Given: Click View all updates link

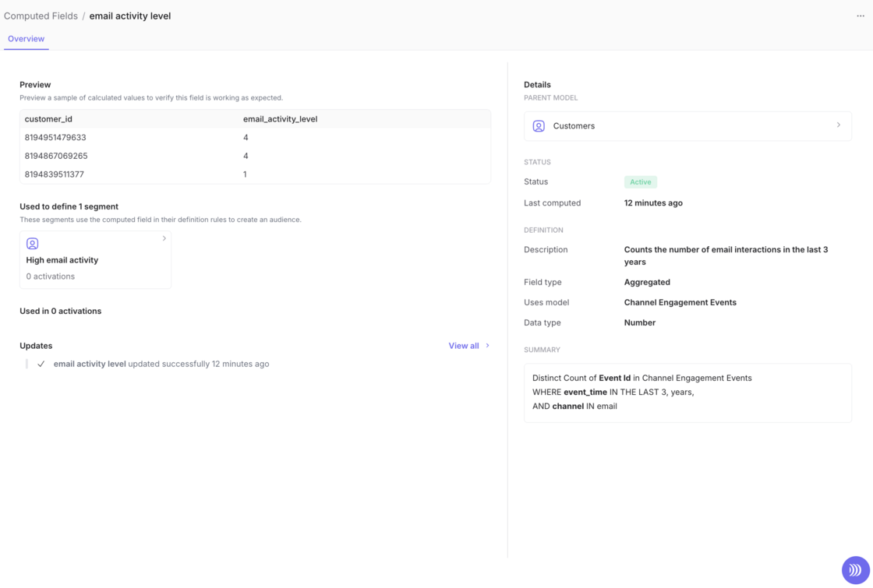Looking at the screenshot, I should (463, 346).
